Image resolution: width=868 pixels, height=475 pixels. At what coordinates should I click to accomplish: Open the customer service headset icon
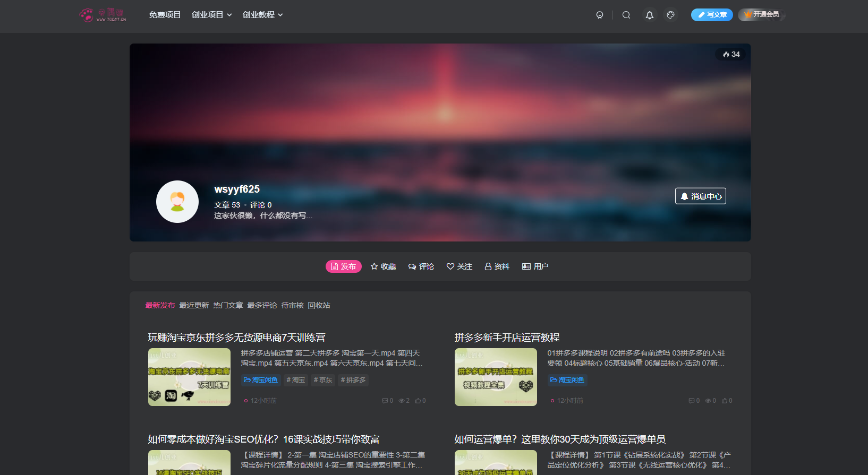(600, 15)
